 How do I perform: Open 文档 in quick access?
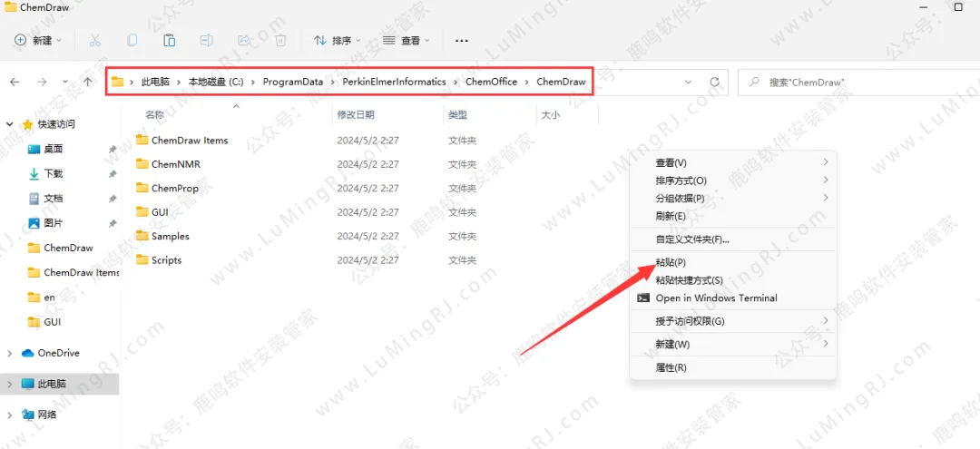point(45,199)
